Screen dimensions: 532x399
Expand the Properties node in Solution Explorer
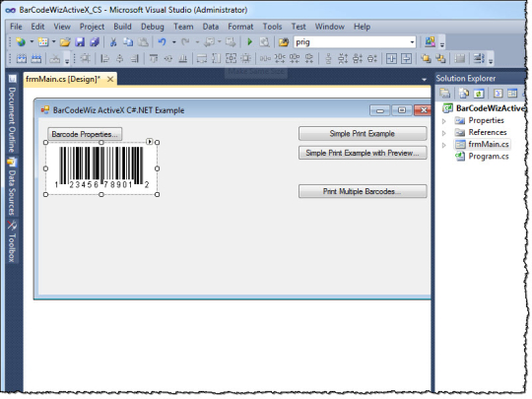pyautogui.click(x=443, y=121)
